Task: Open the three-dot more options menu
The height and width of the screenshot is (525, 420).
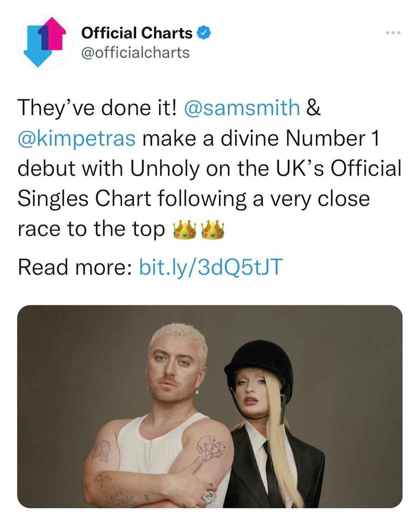Action: (x=393, y=33)
